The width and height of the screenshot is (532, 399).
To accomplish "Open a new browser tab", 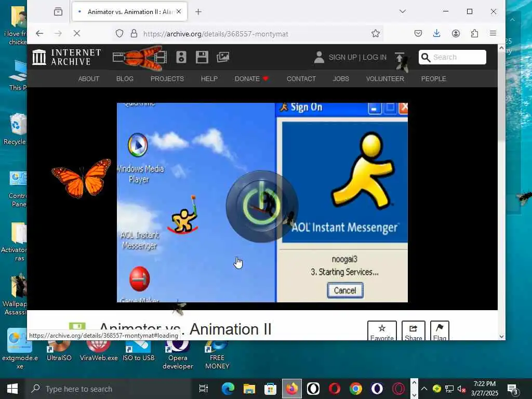I will coord(198,12).
